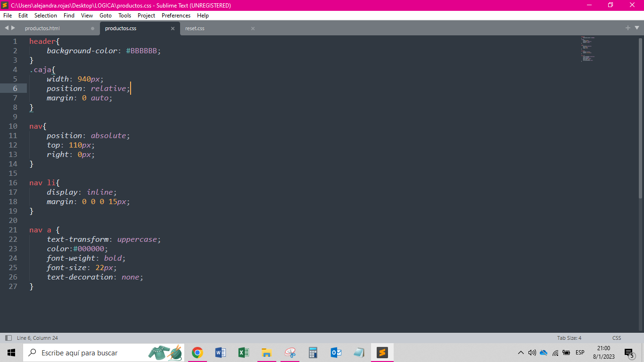This screenshot has width=644, height=362.
Task: Open Snipping Tool from taskbar
Action: [289, 353]
